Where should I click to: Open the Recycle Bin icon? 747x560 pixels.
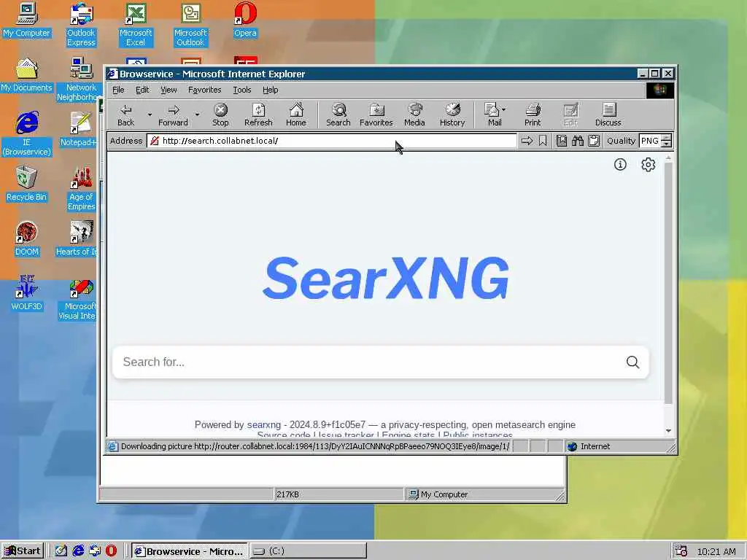pyautogui.click(x=26, y=184)
